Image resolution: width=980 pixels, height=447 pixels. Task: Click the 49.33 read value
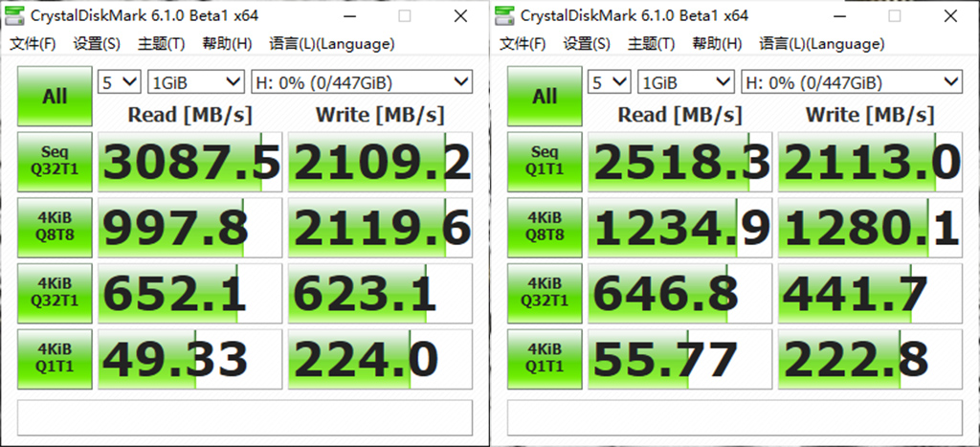click(x=190, y=358)
